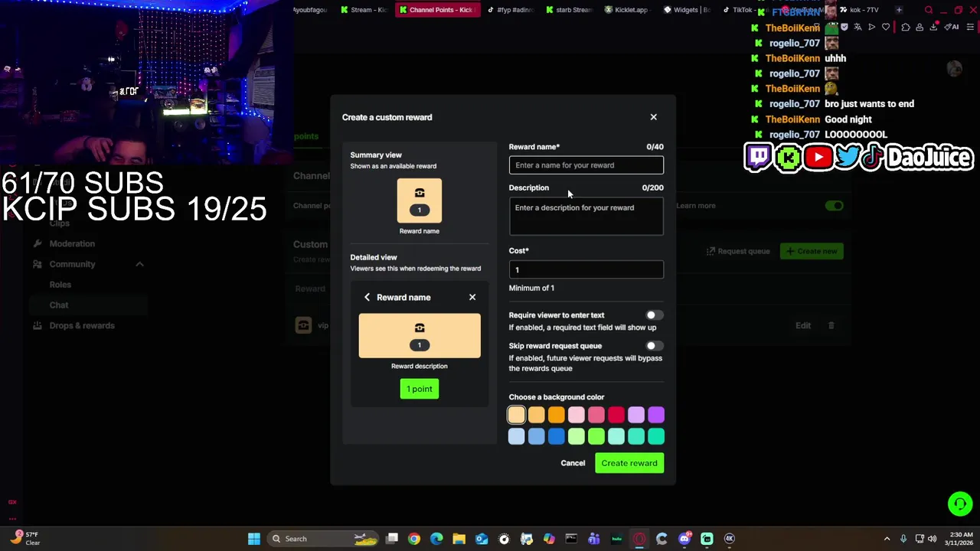980x551 pixels.
Task: Click Edit for the vip reward
Action: point(803,325)
